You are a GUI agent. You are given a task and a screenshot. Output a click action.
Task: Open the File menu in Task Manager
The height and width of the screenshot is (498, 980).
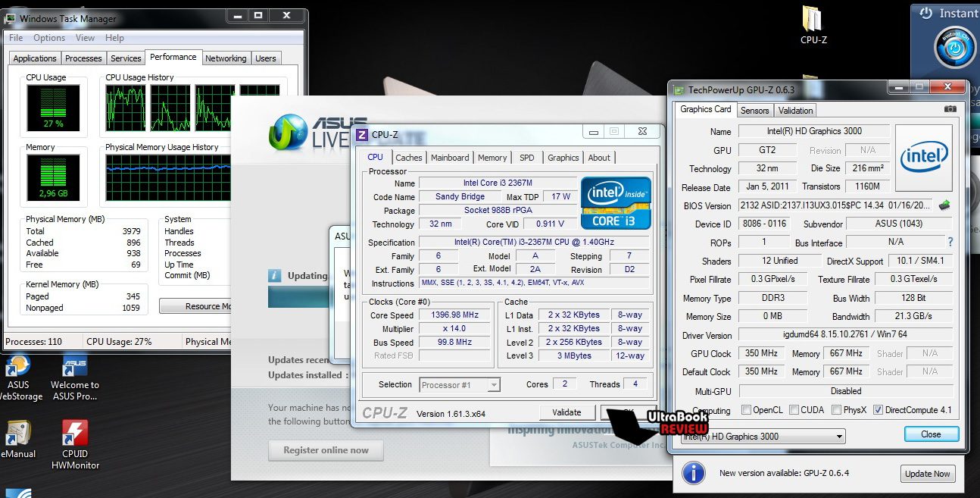coord(16,38)
